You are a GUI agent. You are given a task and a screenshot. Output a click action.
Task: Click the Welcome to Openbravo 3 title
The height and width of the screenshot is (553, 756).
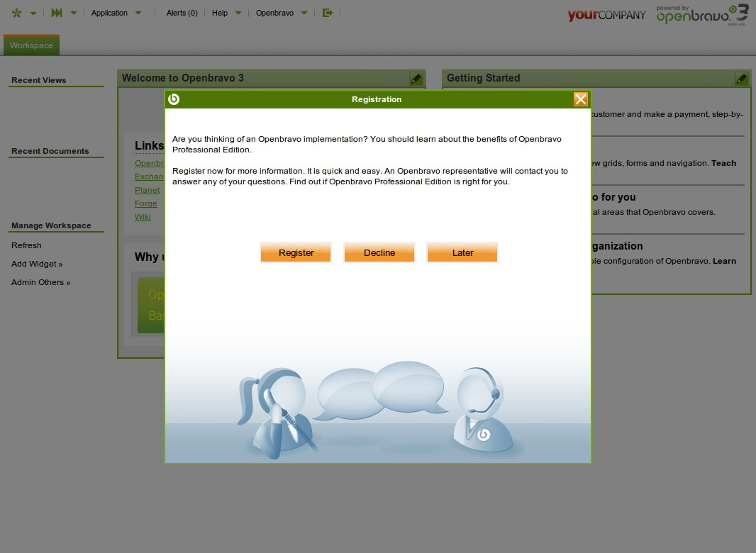pyautogui.click(x=183, y=78)
